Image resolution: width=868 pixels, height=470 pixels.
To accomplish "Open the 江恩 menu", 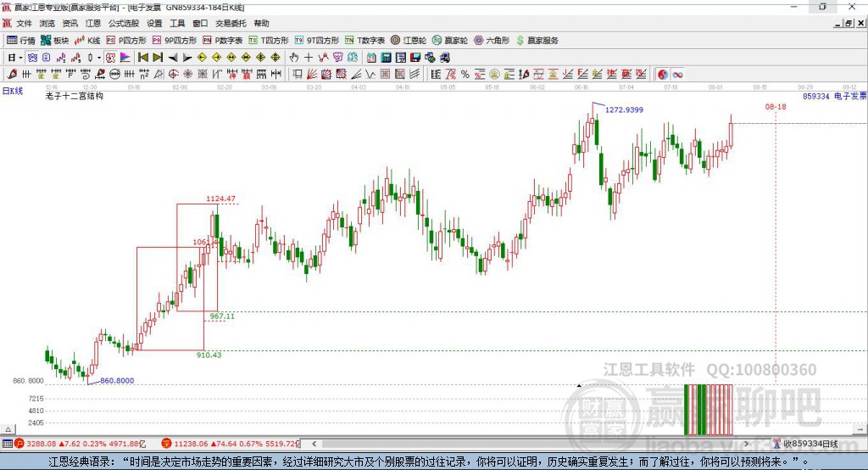I will pos(92,24).
